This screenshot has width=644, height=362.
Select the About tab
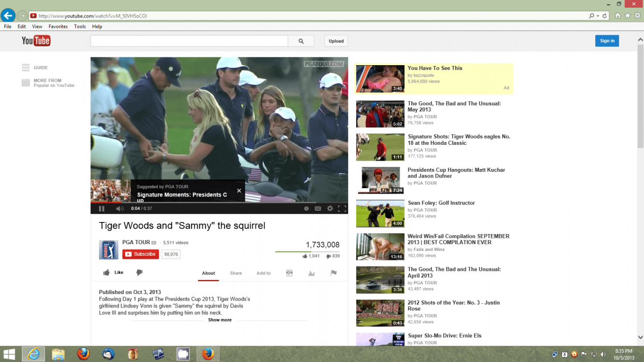coord(209,273)
